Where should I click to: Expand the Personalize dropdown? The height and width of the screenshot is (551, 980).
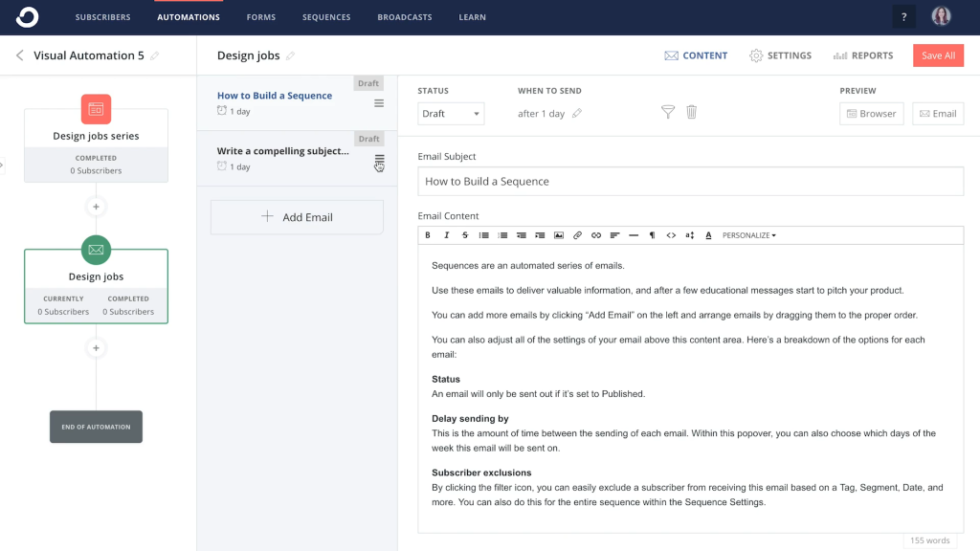tap(748, 235)
